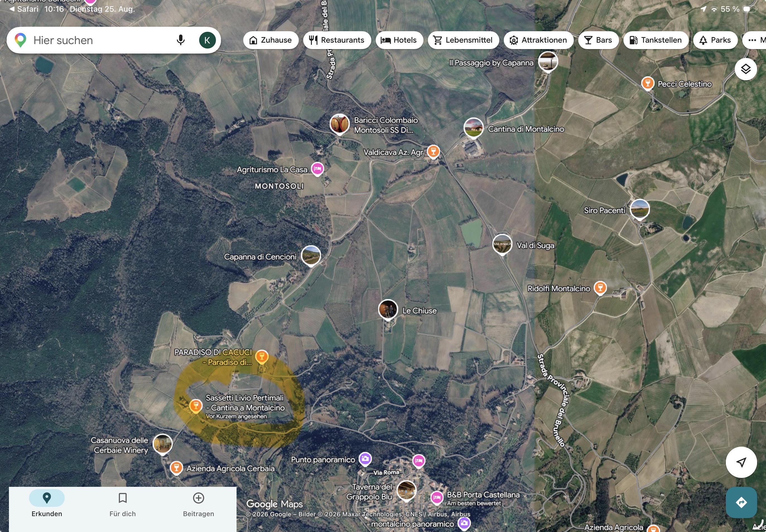
Task: Tap the Ridolfi Montalcino winery pin
Action: click(x=600, y=288)
